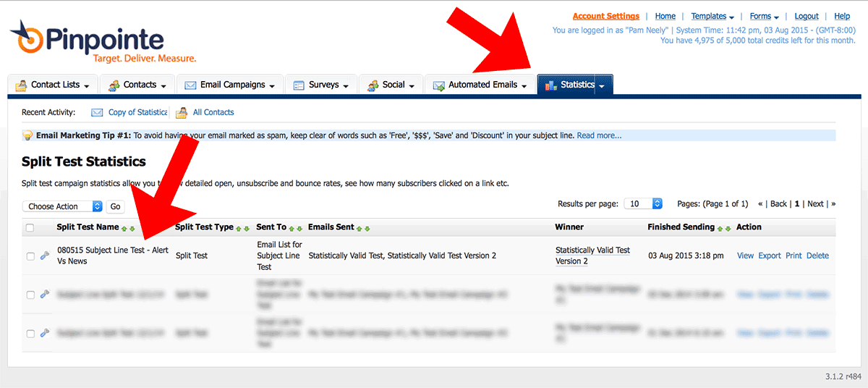Expand the Contact Lists dropdown arrow
868x388 pixels.
click(x=87, y=86)
